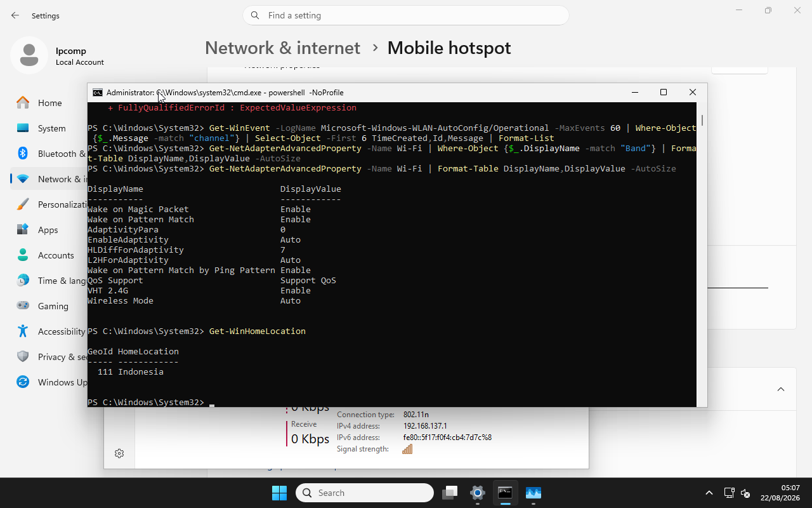Open Time & language icon in sidebar
Viewport: 812px width, 508px height.
pyautogui.click(x=23, y=281)
